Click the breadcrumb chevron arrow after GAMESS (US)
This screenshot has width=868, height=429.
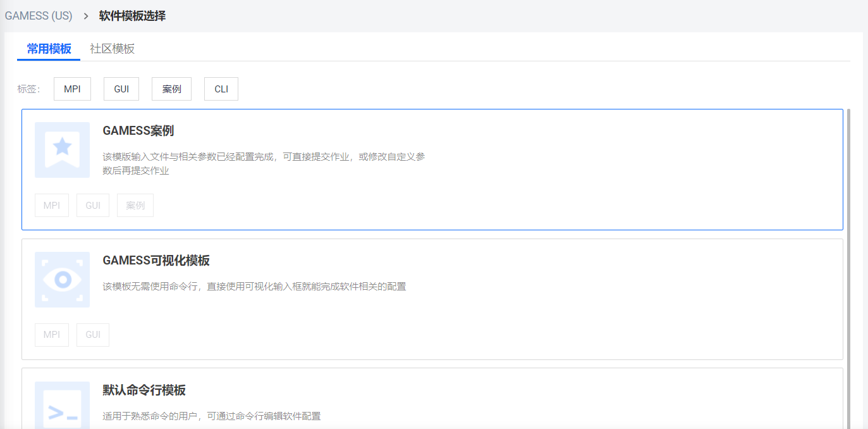click(86, 16)
